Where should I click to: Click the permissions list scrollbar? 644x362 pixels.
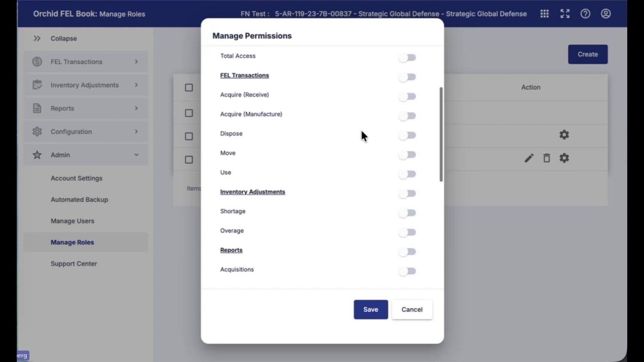click(x=441, y=134)
